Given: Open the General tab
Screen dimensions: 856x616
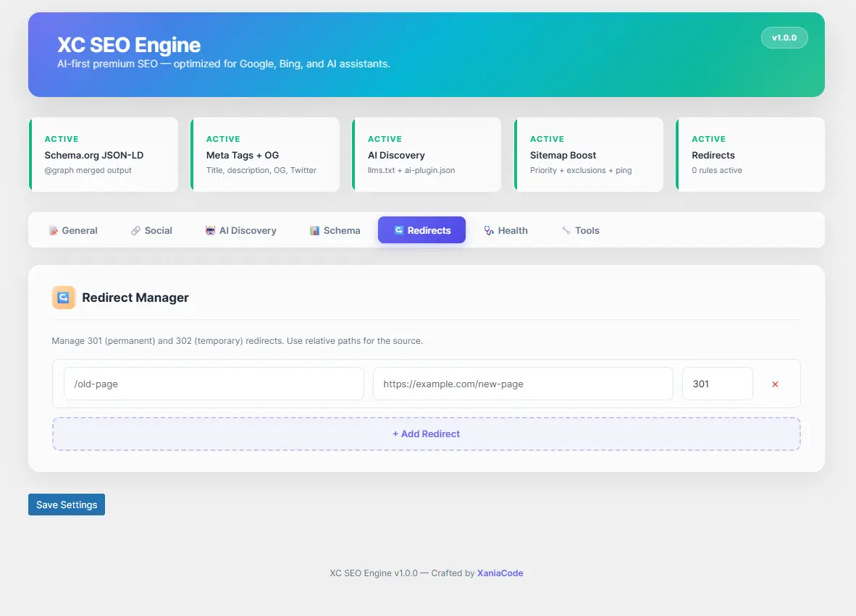Looking at the screenshot, I should point(73,230).
